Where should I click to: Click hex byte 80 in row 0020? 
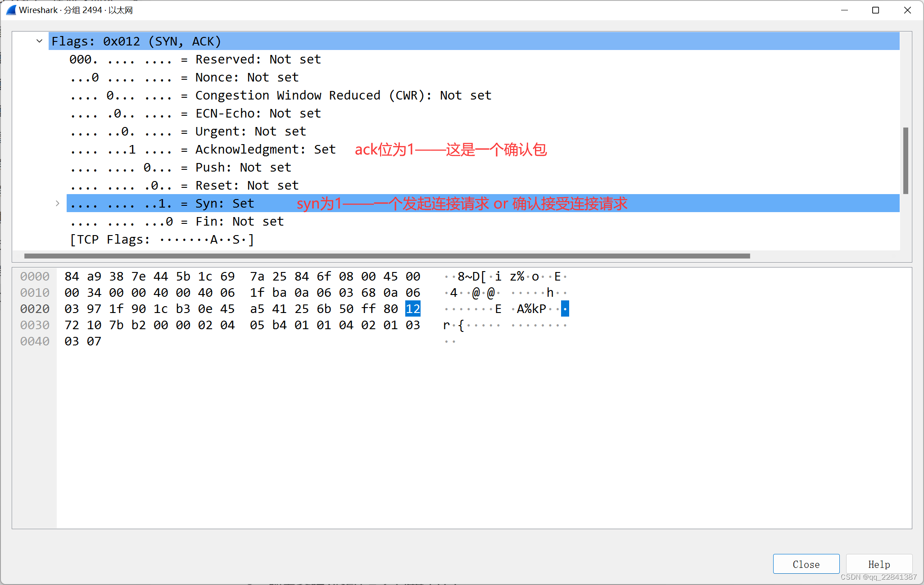click(390, 309)
